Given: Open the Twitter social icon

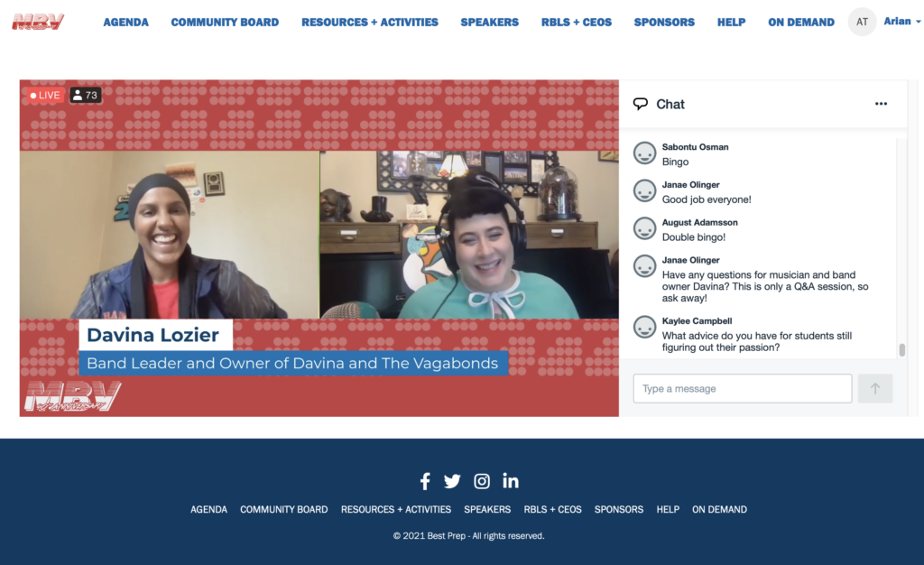Looking at the screenshot, I should (x=452, y=481).
